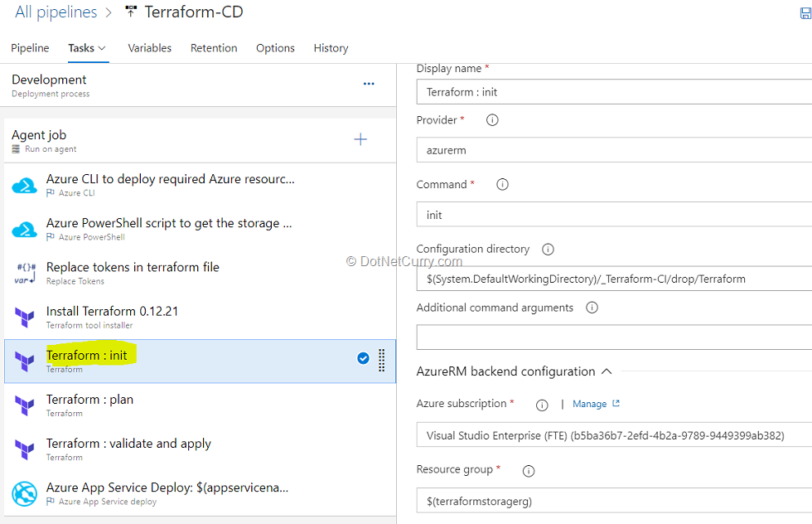Click the Replace Tokens task icon

click(x=24, y=273)
